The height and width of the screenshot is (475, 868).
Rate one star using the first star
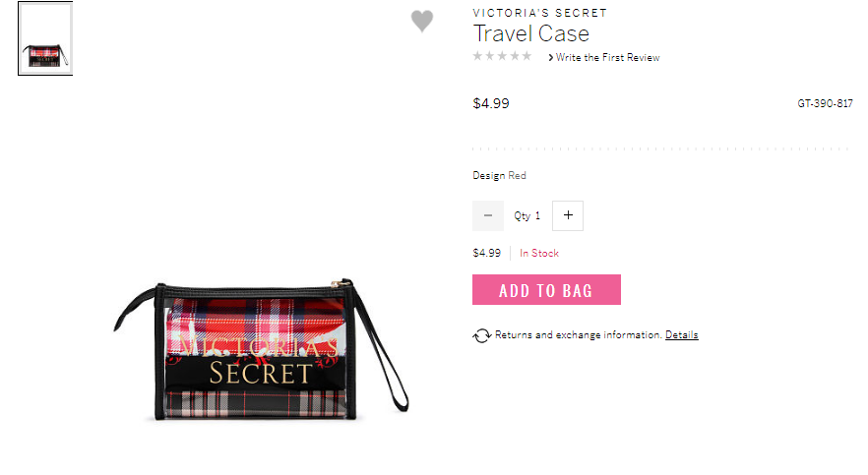[x=477, y=56]
